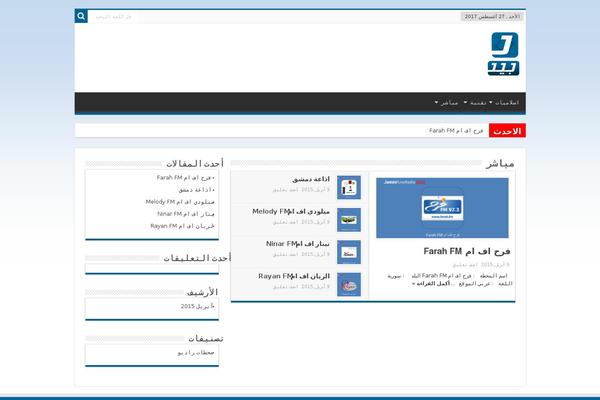The image size is (600, 400).
Task: Expand the مباشر dropdown in navigation bar
Action: click(447, 103)
